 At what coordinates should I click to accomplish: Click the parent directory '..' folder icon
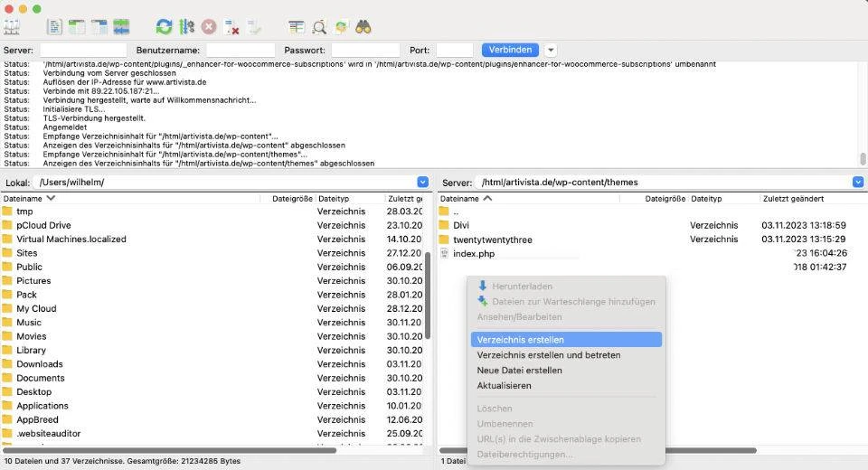[444, 211]
